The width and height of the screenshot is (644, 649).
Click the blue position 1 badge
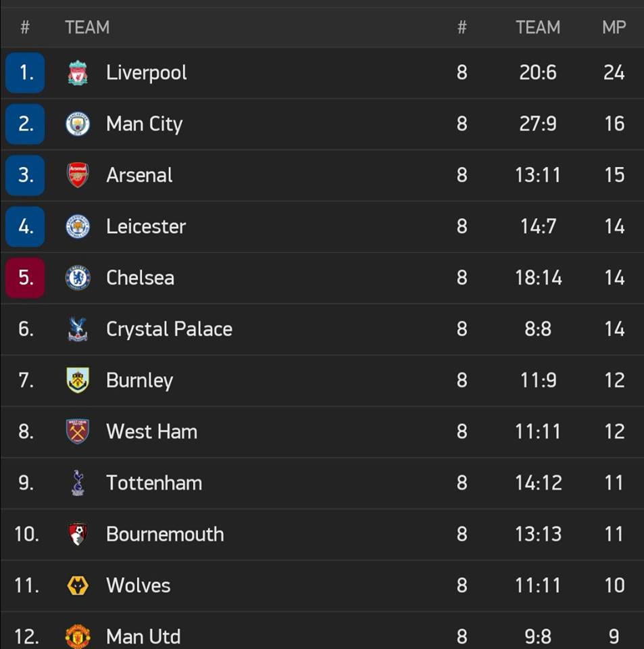25,73
